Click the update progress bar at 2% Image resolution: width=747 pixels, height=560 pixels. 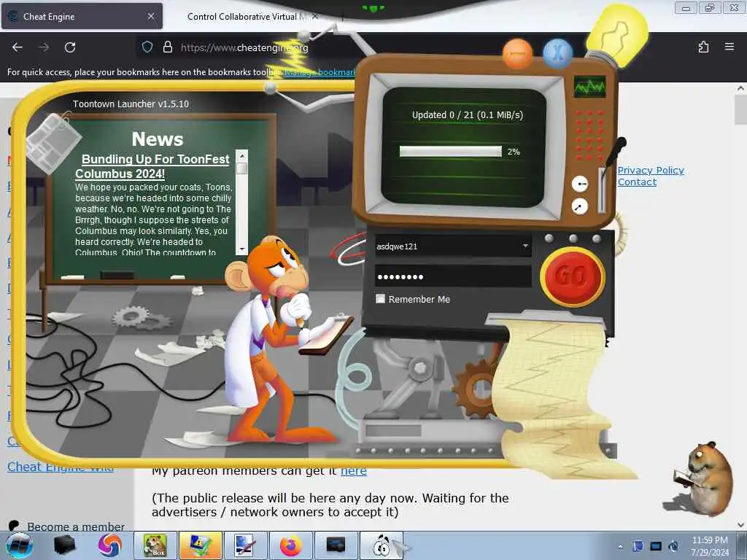451,152
